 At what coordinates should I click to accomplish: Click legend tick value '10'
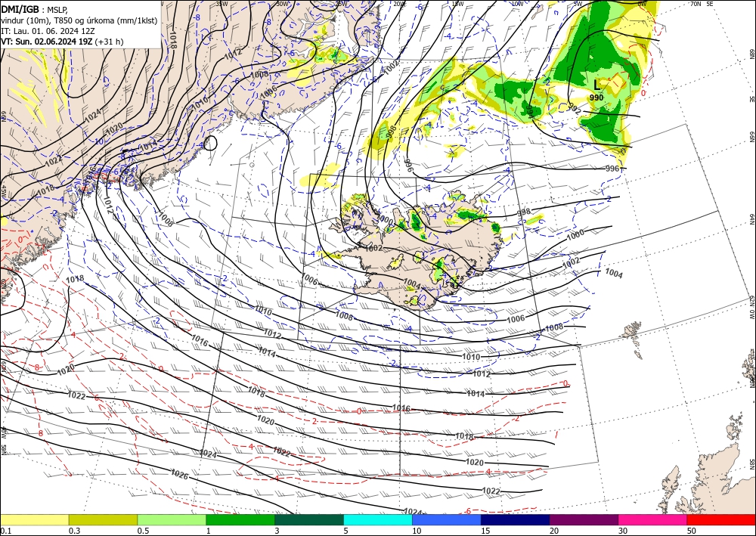pyautogui.click(x=417, y=531)
